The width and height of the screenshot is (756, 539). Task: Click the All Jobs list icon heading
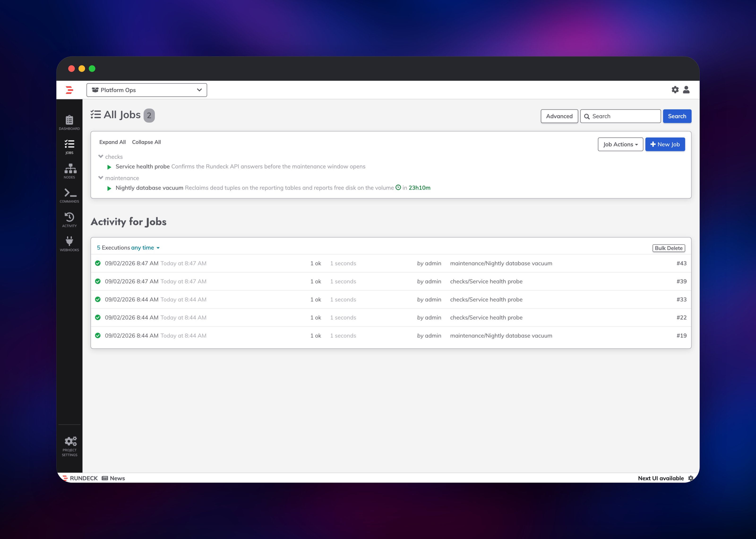[x=96, y=115]
